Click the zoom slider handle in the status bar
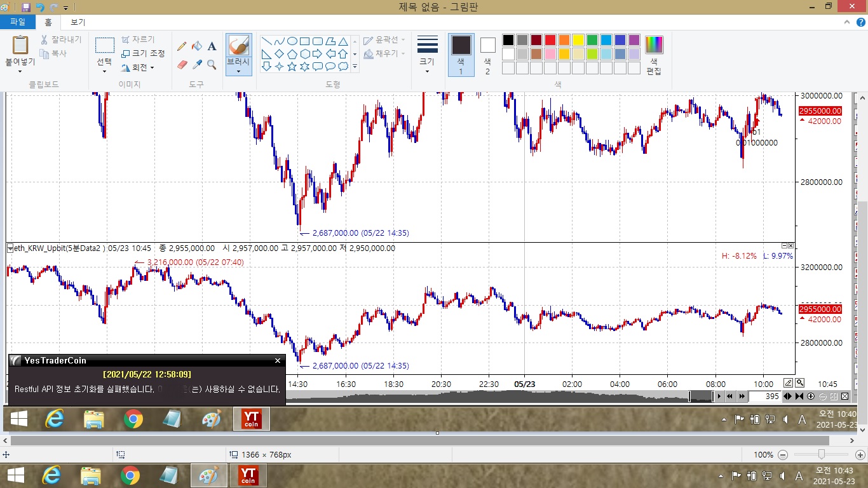The height and width of the screenshot is (488, 868). (822, 454)
